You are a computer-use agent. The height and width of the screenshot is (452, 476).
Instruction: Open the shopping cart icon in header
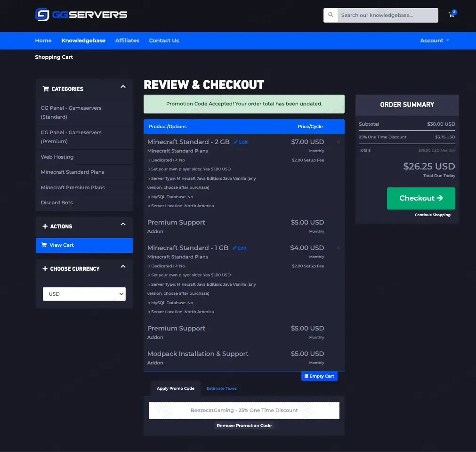[452, 14]
